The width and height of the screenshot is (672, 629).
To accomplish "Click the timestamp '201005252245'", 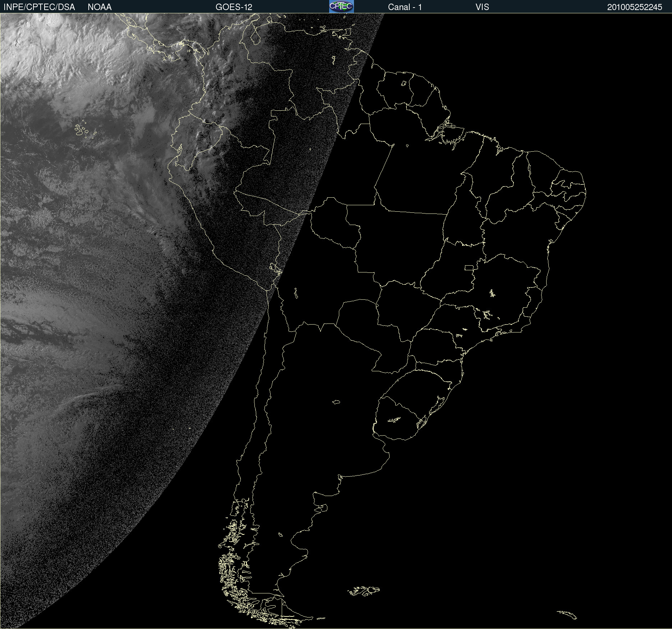I will (x=635, y=7).
